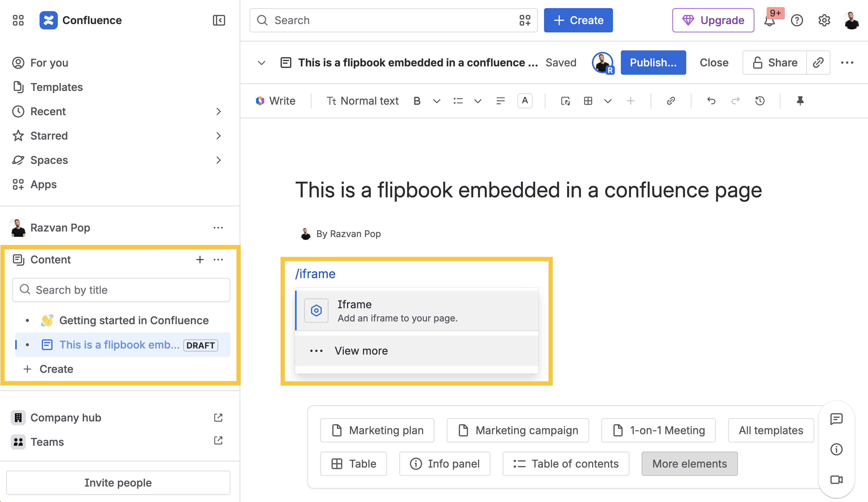Toggle bold formatting

[417, 101]
